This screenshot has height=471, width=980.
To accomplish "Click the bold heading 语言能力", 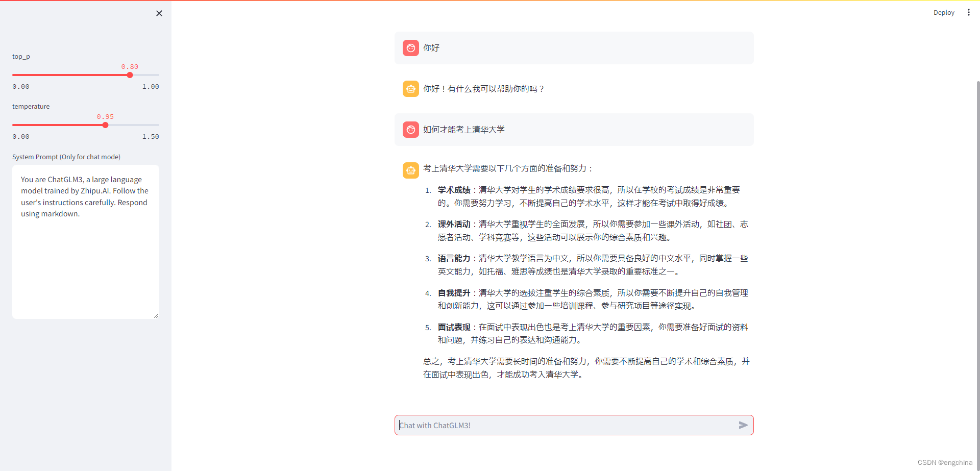I will (x=454, y=258).
